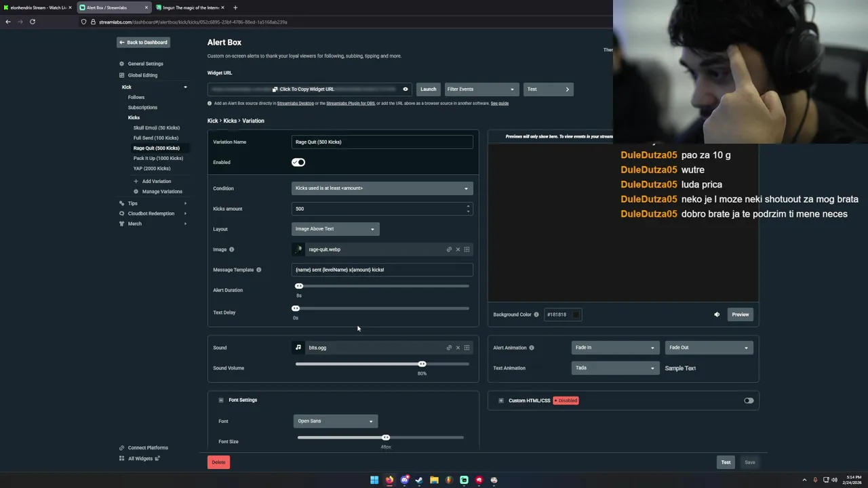Click the Alert Duration slider handle

point(299,286)
